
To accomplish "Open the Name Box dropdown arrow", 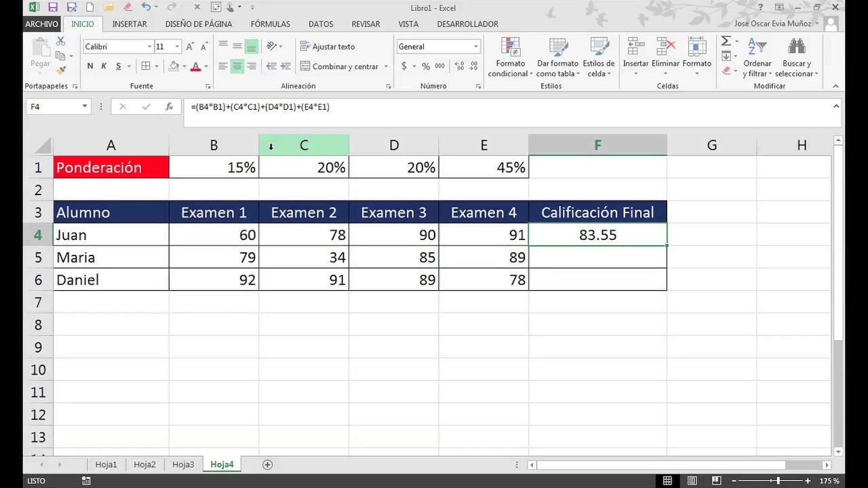I will (x=85, y=106).
